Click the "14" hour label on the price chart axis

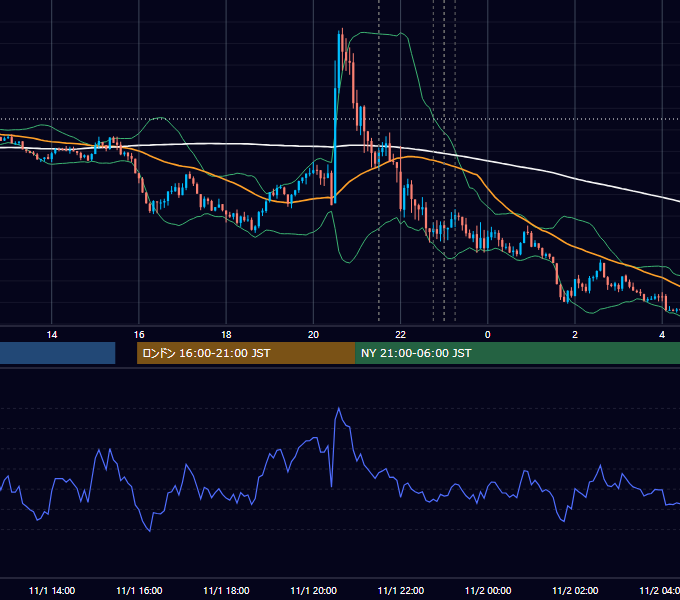click(x=52, y=335)
